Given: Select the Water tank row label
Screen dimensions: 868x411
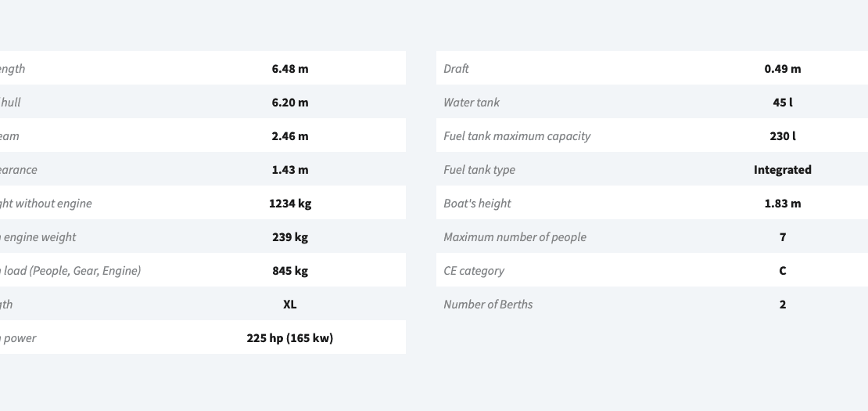Looking at the screenshot, I should point(472,103).
